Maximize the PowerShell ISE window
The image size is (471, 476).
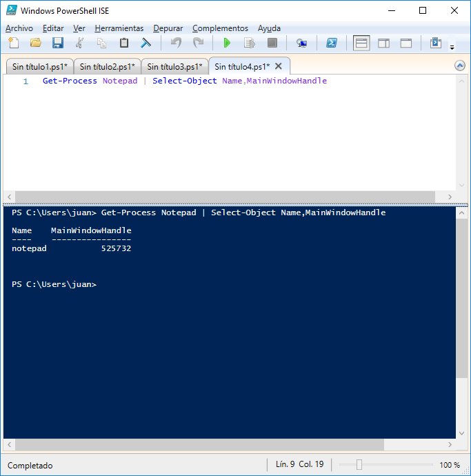click(x=423, y=10)
